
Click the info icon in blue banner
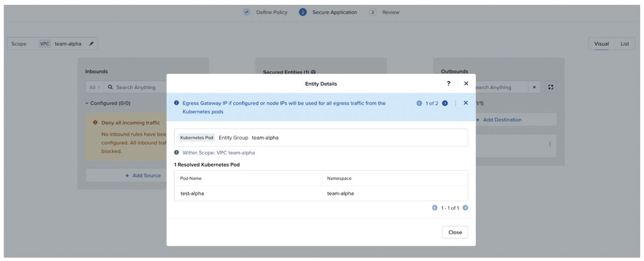(177, 103)
